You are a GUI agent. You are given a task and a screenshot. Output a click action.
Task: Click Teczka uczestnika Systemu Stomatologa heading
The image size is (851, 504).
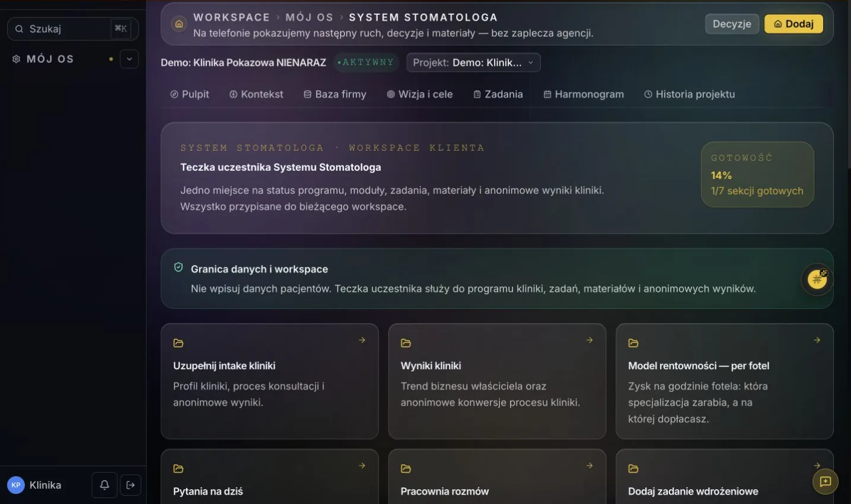(x=281, y=167)
